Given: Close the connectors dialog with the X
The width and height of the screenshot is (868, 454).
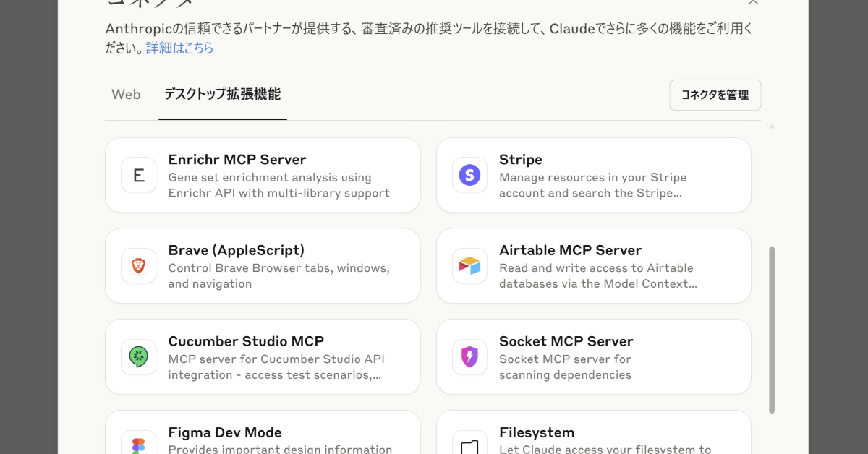Looking at the screenshot, I should click(753, 2).
